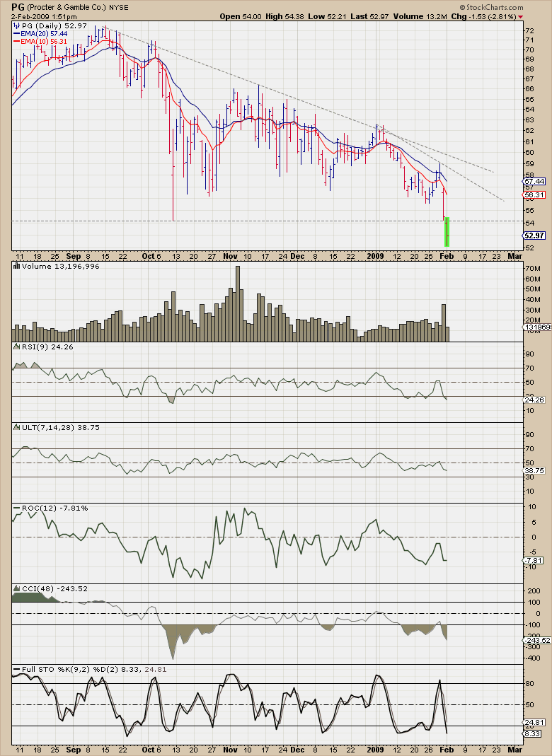The width and height of the screenshot is (552, 756).
Task: Click the ROC(12) -7.81% panel label
Action: (x=54, y=508)
